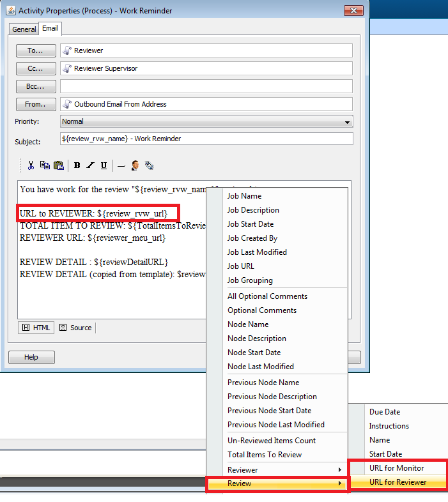Click the Bcc... button

36,86
